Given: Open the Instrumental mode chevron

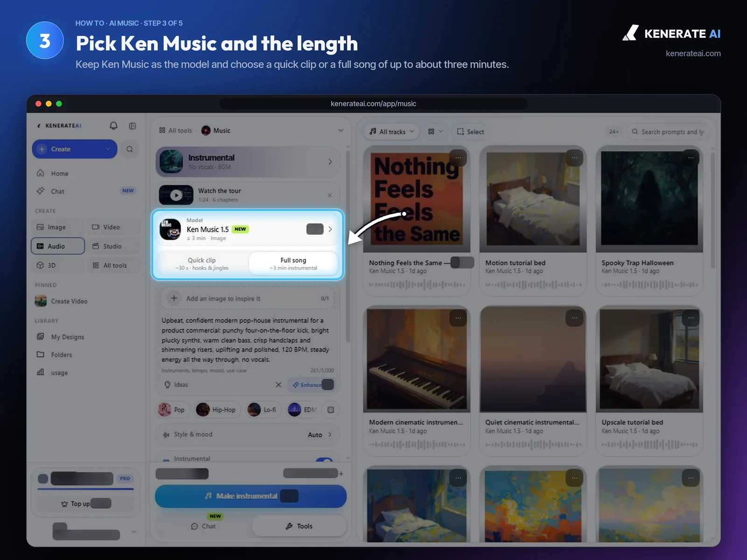Looking at the screenshot, I should click(330, 162).
